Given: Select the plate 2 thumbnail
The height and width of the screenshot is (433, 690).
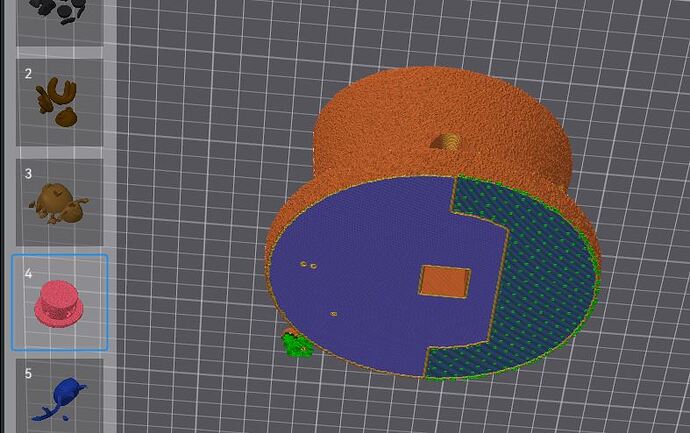Looking at the screenshot, I should (x=59, y=103).
